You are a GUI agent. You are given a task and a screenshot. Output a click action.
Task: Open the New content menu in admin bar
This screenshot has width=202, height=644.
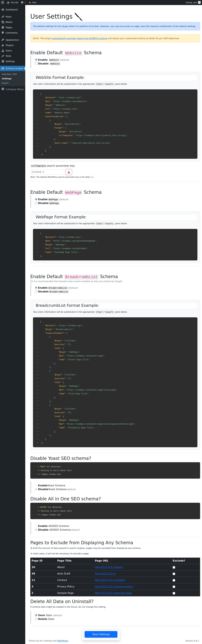[33, 3]
